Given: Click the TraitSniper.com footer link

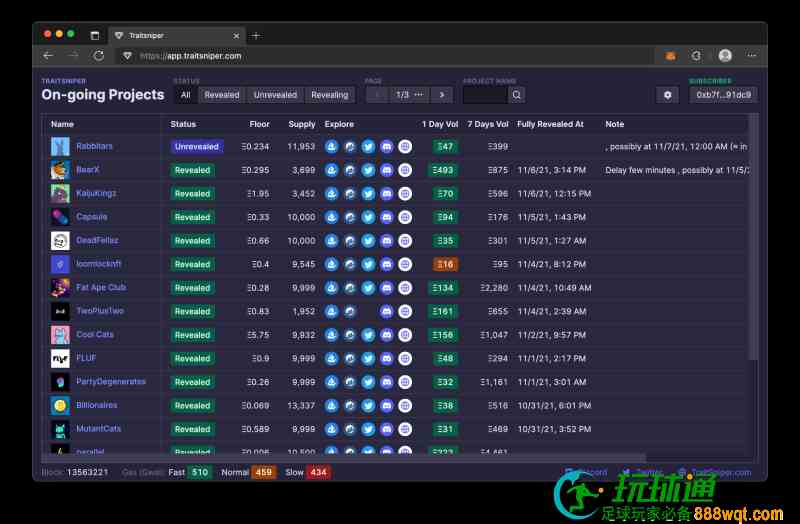Looking at the screenshot, I should click(x=720, y=472).
